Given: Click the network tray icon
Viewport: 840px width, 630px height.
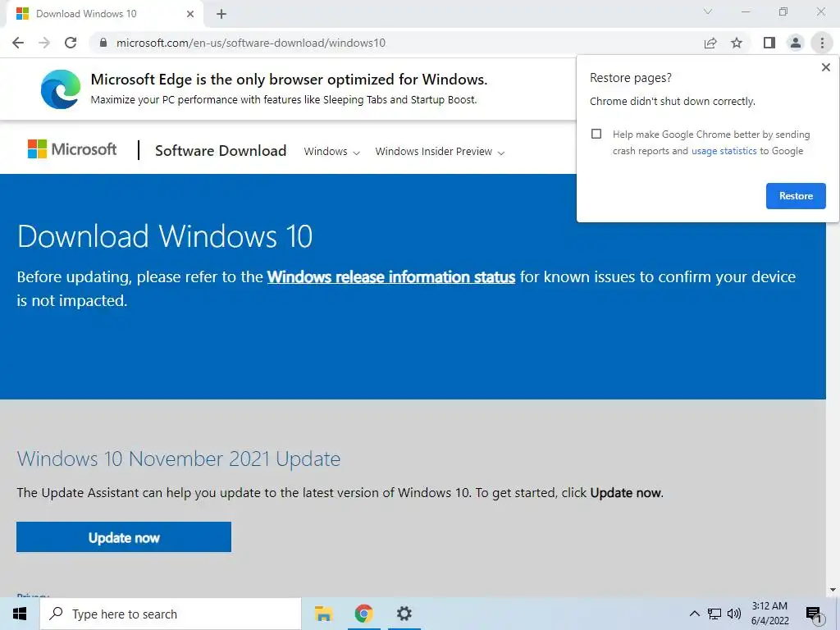Looking at the screenshot, I should pyautogui.click(x=714, y=614).
